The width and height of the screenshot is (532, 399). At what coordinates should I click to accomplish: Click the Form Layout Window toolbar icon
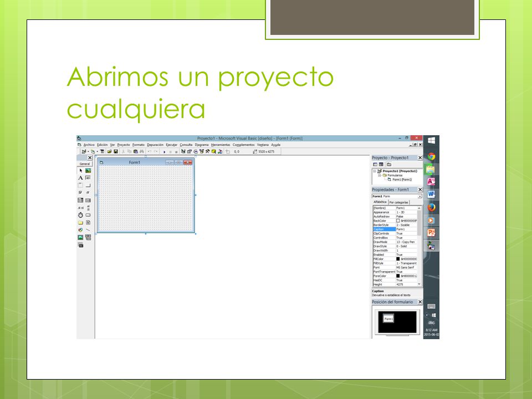pyautogui.click(x=196, y=152)
